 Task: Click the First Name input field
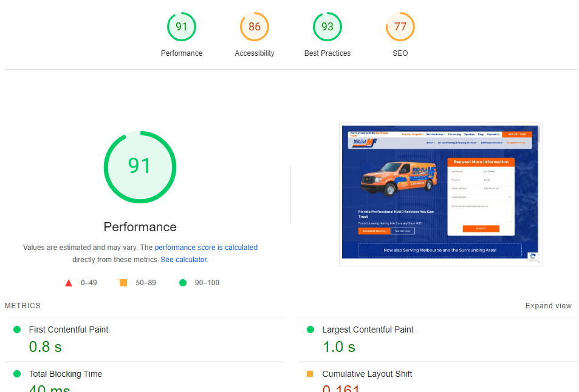tap(465, 172)
